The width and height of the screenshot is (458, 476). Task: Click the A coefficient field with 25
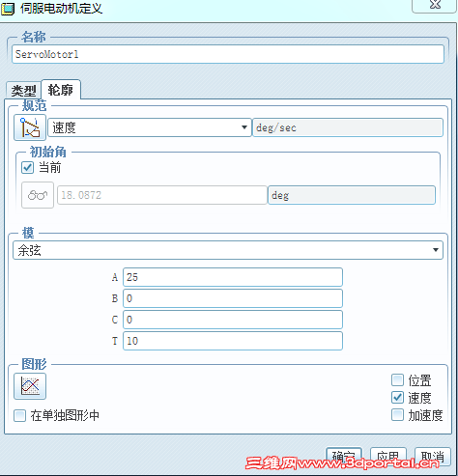pyautogui.click(x=233, y=277)
